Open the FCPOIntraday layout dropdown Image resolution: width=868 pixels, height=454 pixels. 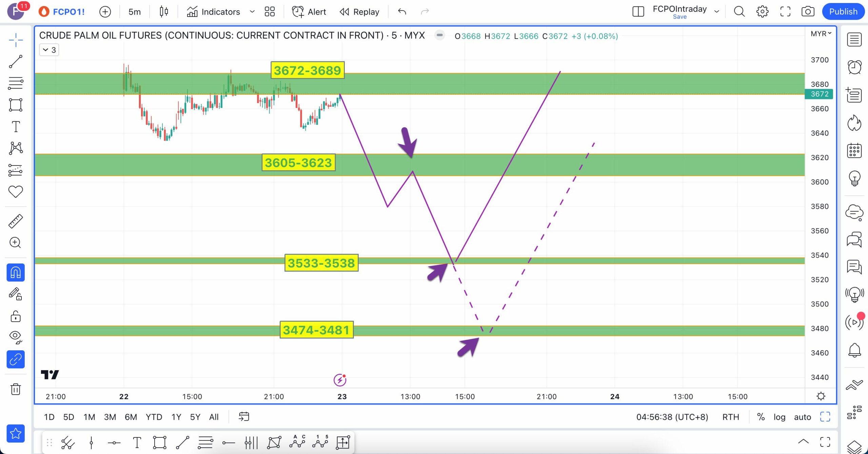click(x=716, y=12)
